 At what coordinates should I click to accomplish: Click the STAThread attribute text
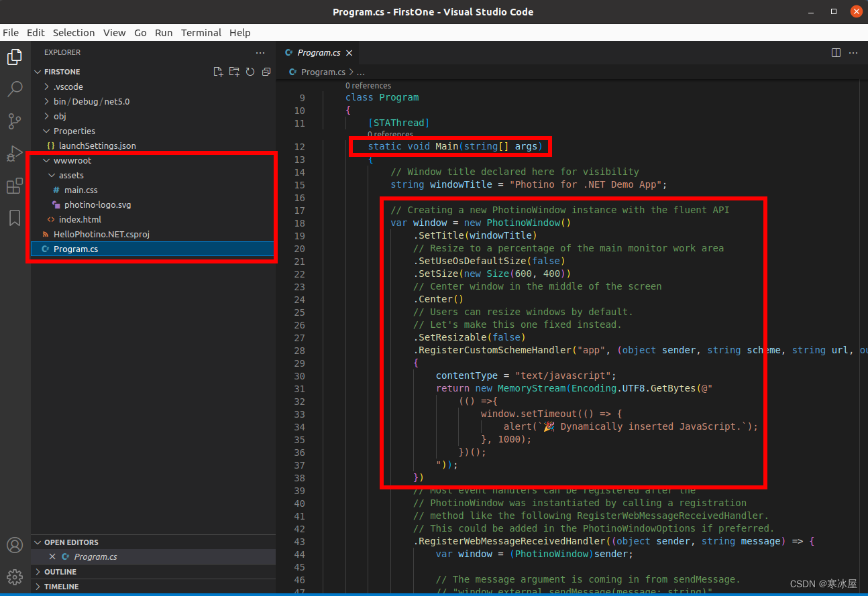[x=398, y=123]
